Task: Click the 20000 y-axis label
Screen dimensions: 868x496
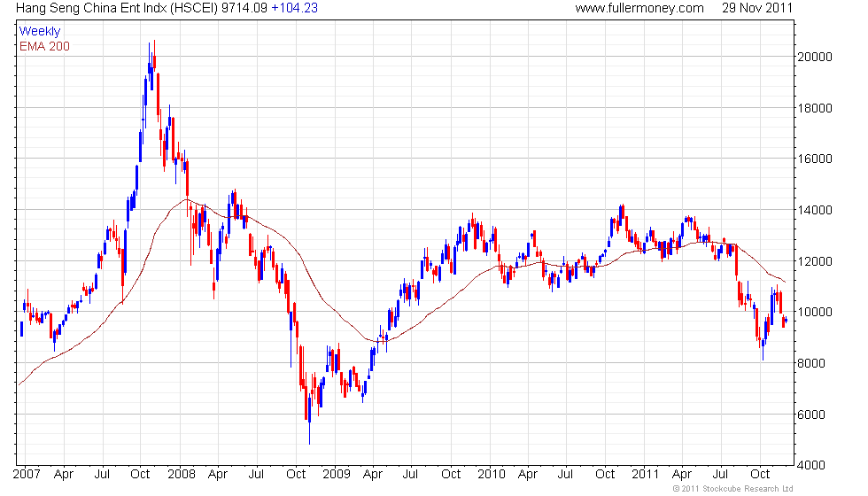Action: pyautogui.click(x=814, y=57)
